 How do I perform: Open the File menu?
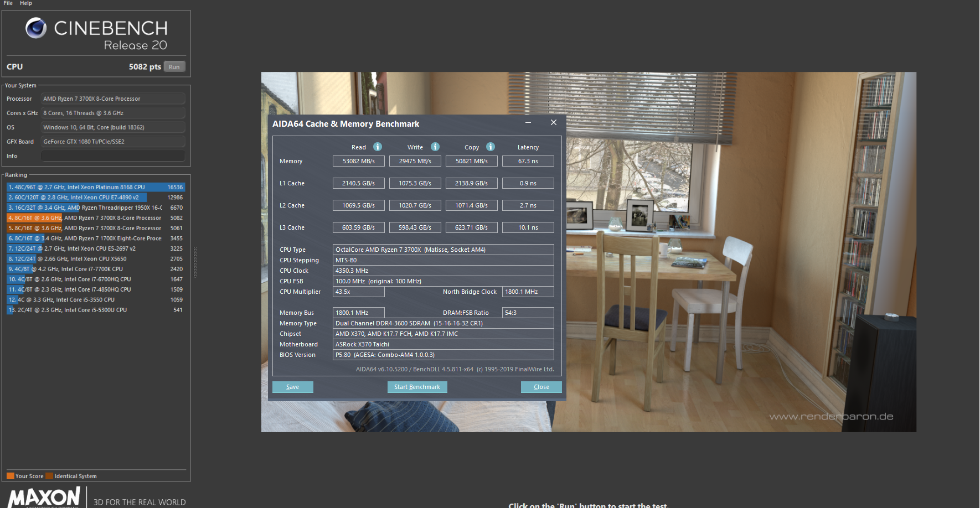tap(8, 3)
